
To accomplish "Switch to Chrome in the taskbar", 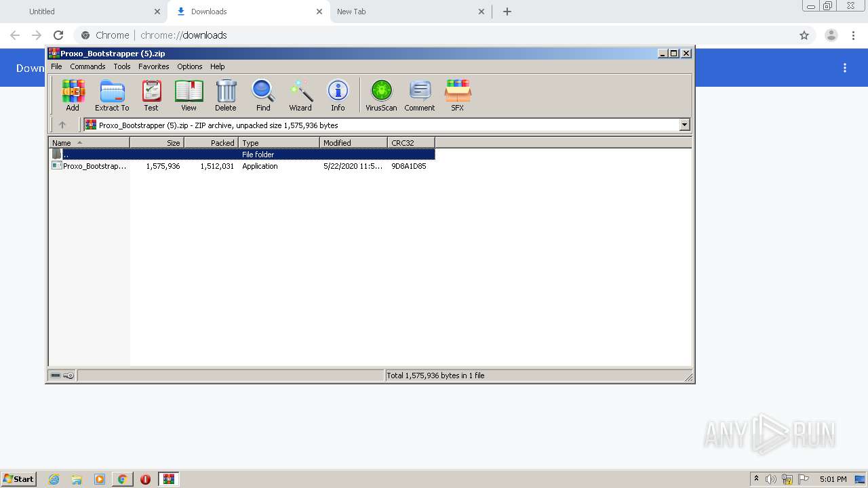I will (122, 479).
